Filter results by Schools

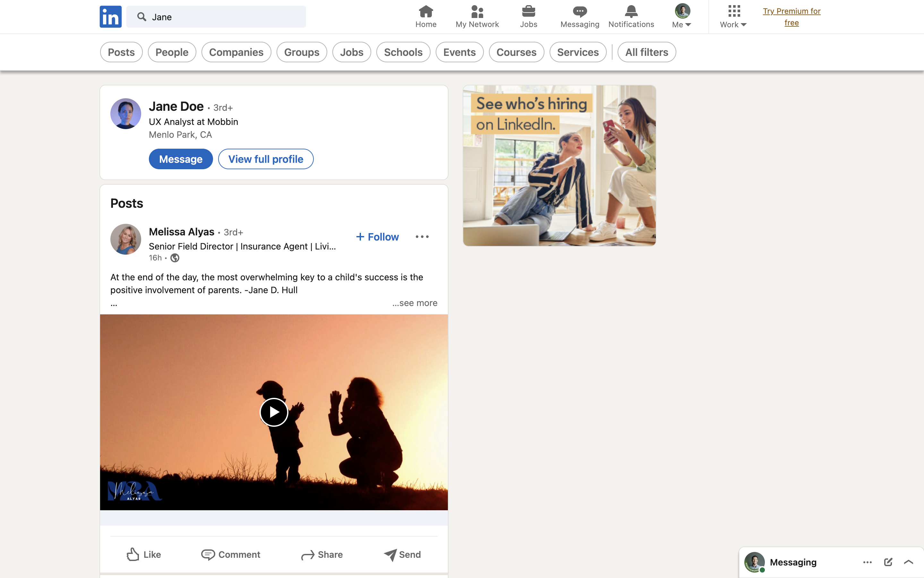coord(403,52)
